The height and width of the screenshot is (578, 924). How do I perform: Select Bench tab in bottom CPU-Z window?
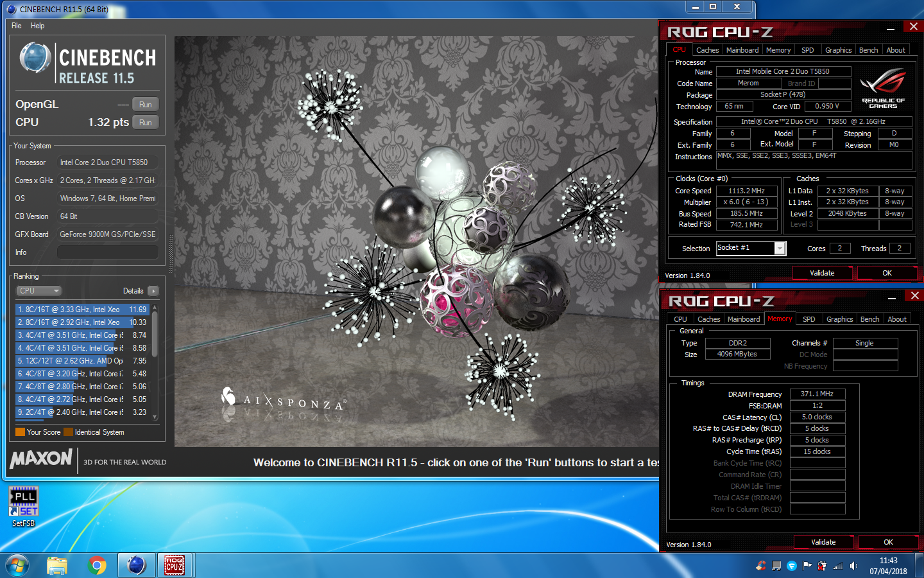(870, 319)
